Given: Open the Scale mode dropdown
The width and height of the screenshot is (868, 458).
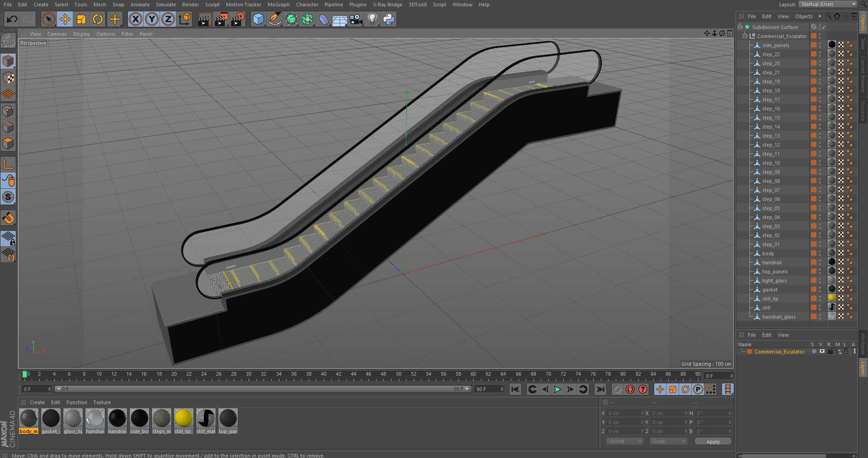Looking at the screenshot, I should tap(668, 441).
